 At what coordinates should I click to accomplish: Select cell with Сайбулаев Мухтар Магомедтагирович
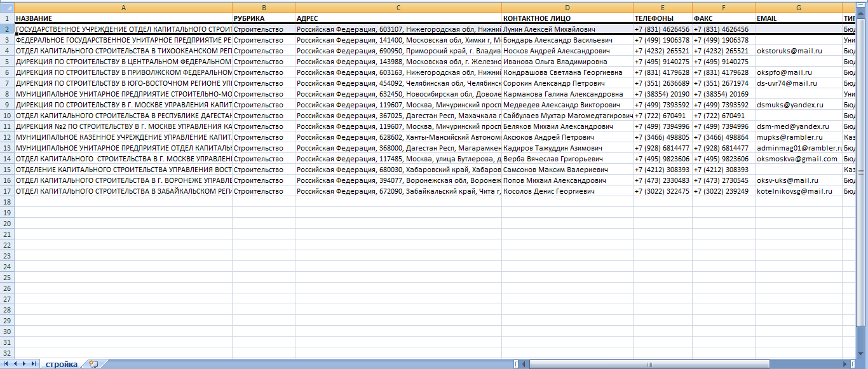pos(567,116)
